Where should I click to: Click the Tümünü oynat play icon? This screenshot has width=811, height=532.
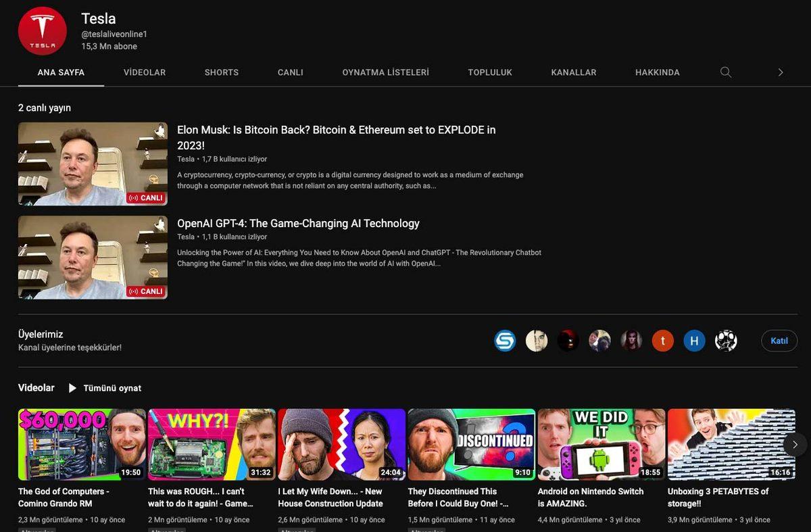pos(72,387)
